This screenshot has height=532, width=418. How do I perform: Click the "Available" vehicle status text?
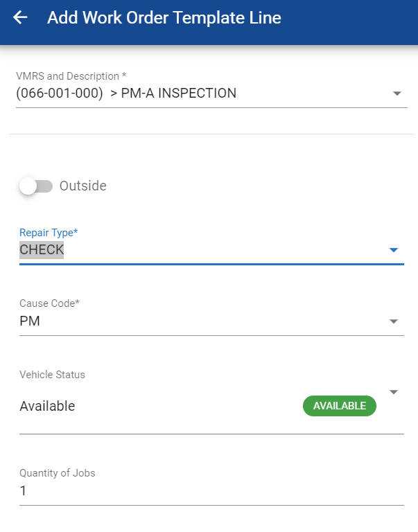point(47,406)
